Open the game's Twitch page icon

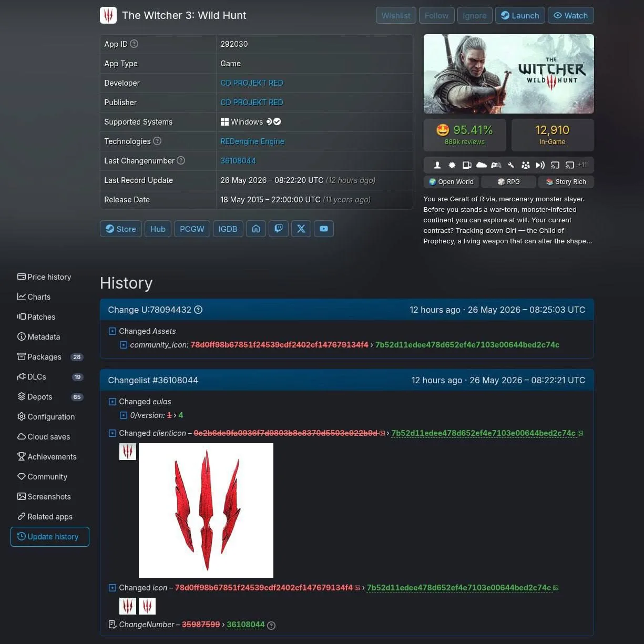[279, 229]
